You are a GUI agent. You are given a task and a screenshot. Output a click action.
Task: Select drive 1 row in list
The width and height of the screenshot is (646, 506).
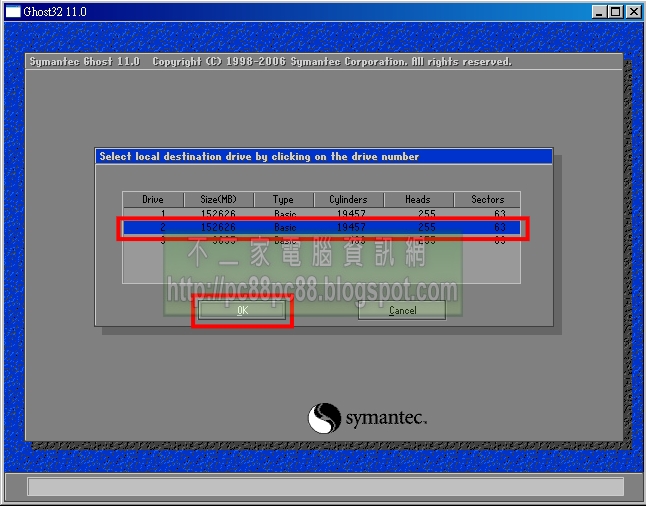pyautogui.click(x=321, y=213)
